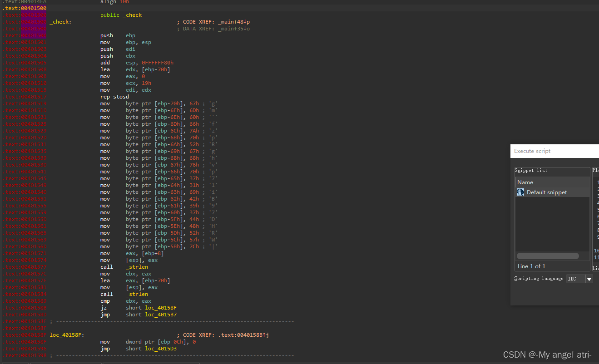Viewport: 599px width, 364px height.
Task: Click the "mov eax, [ebp+8]" instruction
Action: pos(132,253)
